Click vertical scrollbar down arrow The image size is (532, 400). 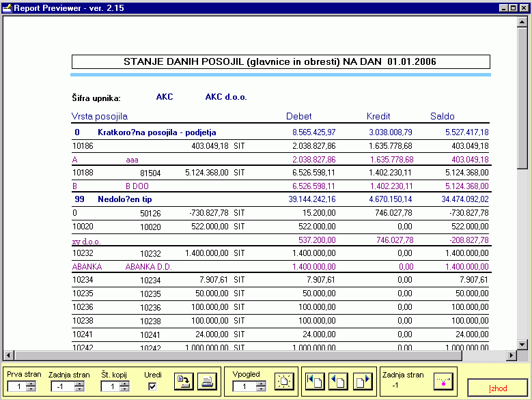point(522,345)
